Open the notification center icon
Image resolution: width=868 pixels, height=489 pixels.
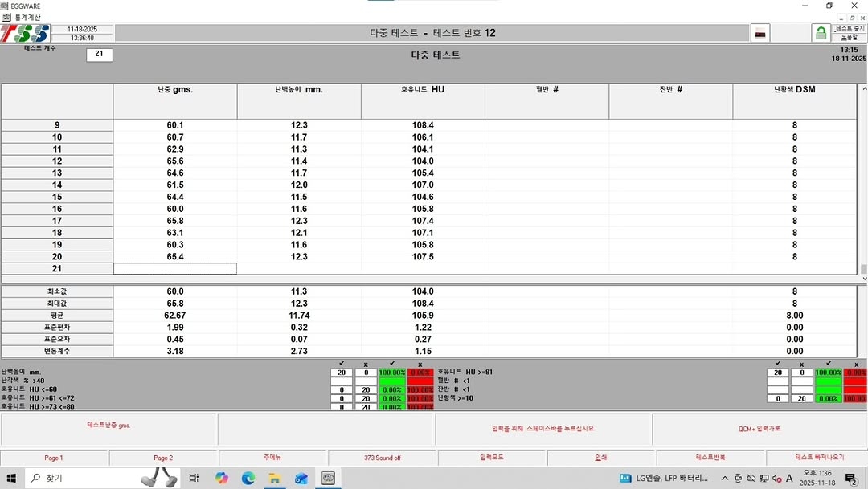pos(850,479)
